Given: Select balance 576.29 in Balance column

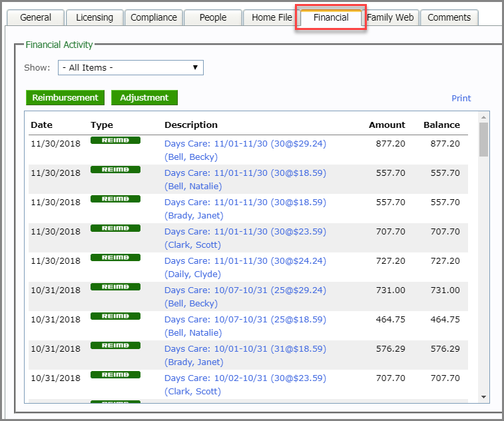Looking at the screenshot, I should pos(445,348).
